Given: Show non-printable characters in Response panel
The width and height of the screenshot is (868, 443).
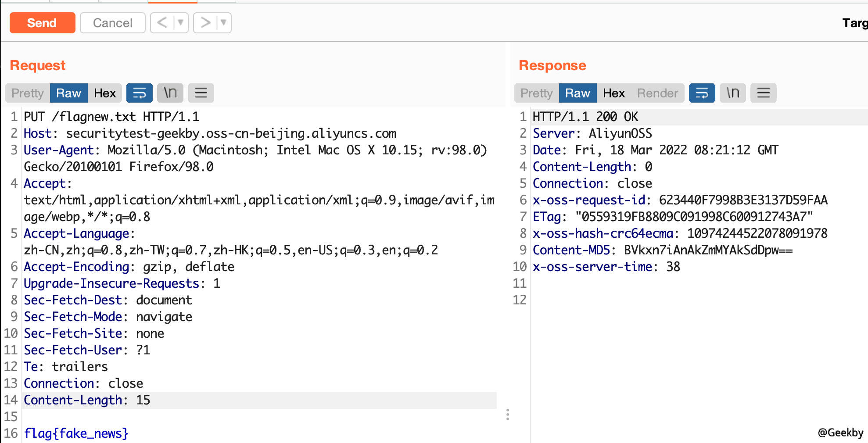Looking at the screenshot, I should [732, 93].
